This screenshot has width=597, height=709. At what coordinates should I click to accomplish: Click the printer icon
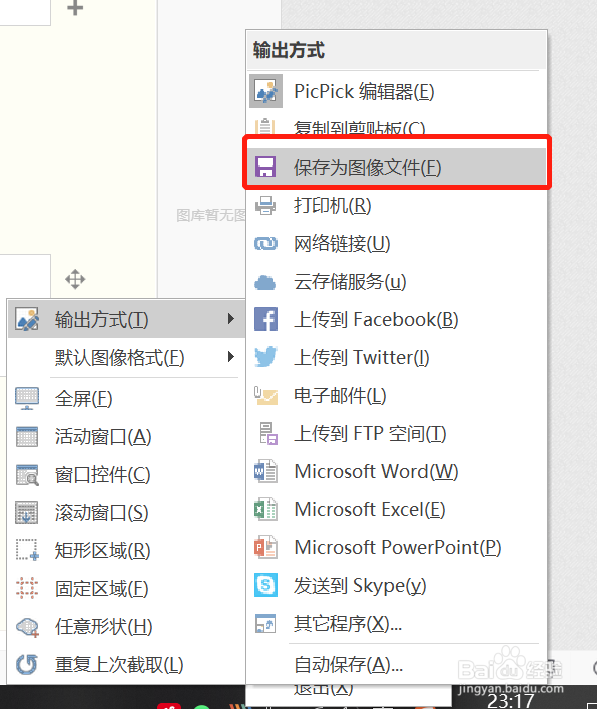(265, 205)
